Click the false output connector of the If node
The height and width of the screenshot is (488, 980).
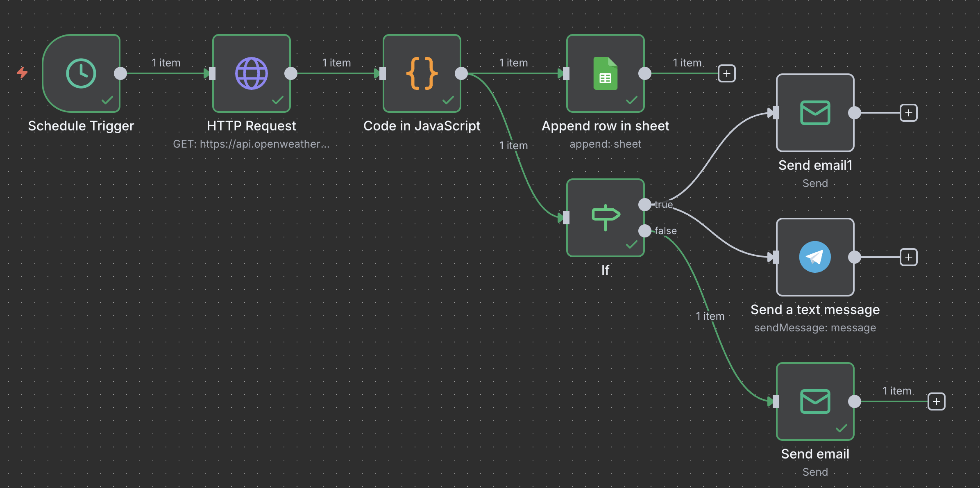pyautogui.click(x=644, y=231)
